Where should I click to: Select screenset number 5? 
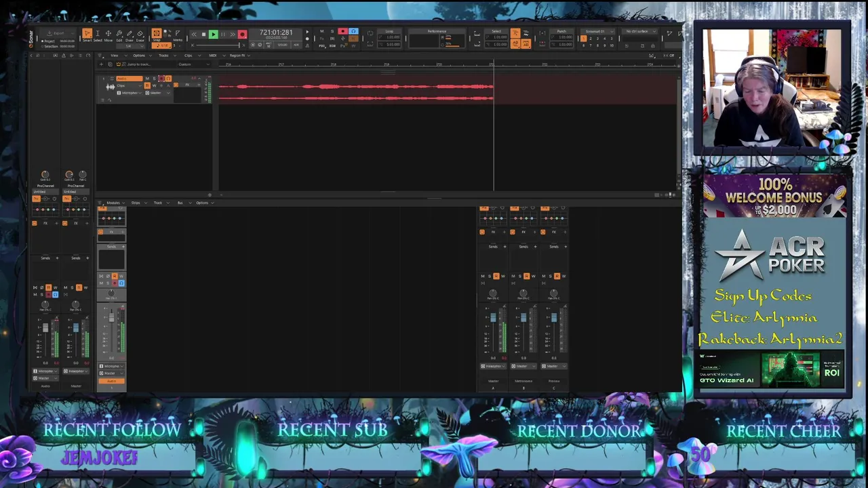pos(611,39)
